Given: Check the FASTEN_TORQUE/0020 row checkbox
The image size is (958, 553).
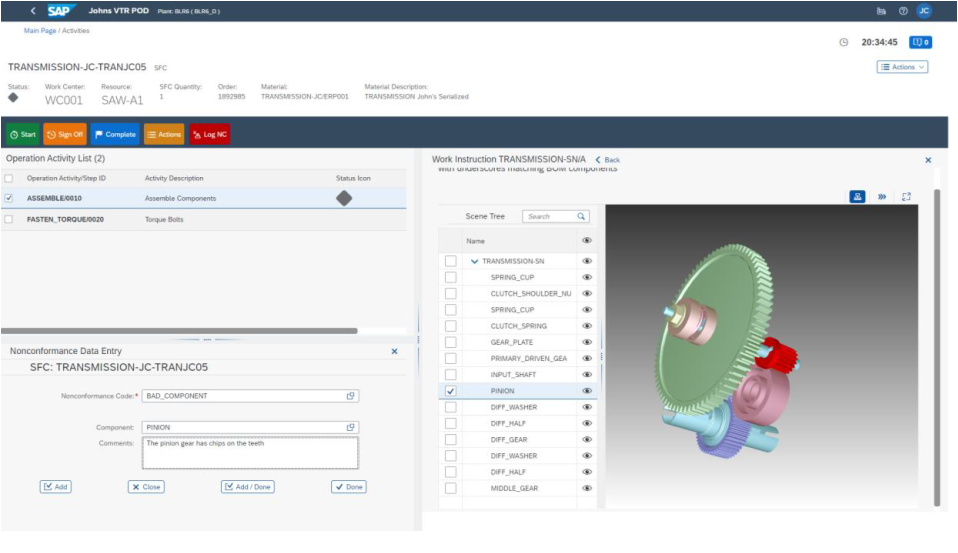Looking at the screenshot, I should point(9,219).
